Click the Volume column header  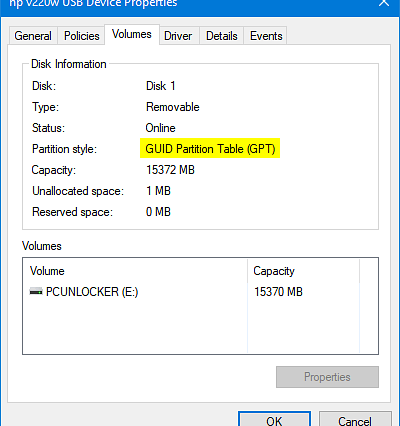135,271
